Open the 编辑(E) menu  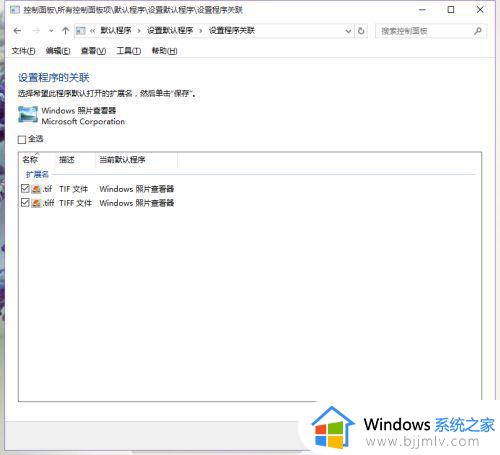pyautogui.click(x=58, y=51)
